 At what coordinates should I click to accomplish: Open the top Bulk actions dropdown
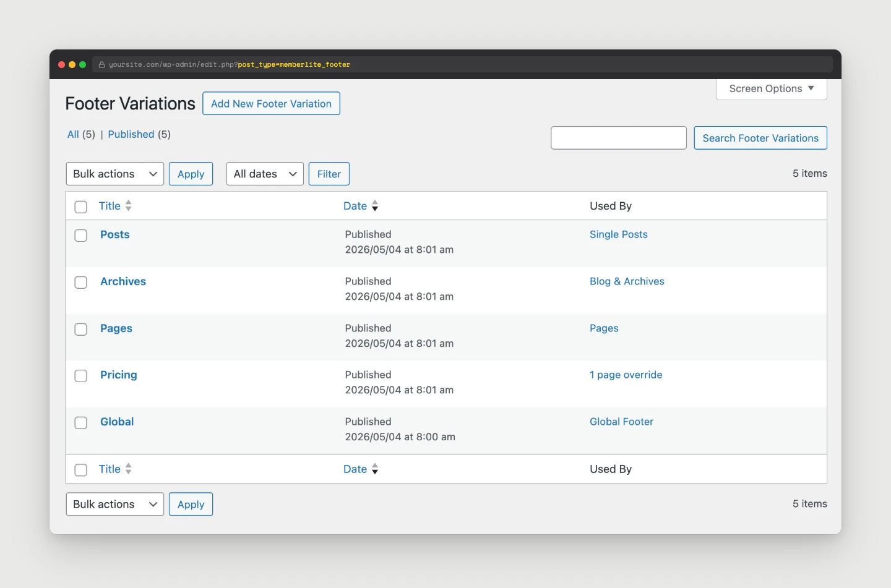[115, 174]
